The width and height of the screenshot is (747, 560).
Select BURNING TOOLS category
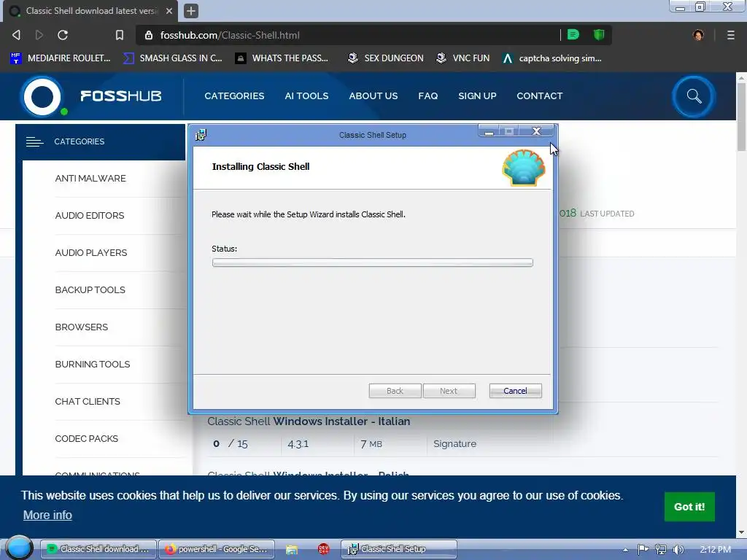click(93, 365)
